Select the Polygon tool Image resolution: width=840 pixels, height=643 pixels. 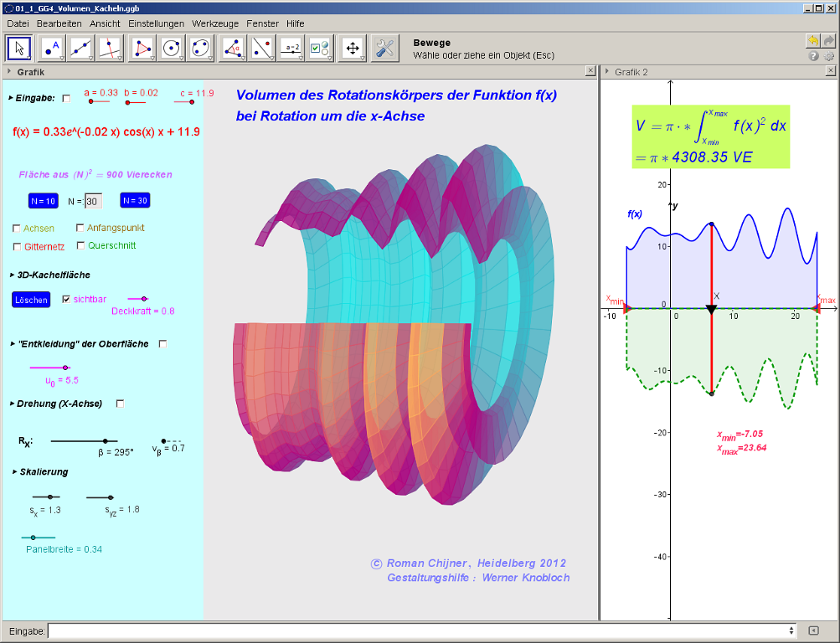pos(143,49)
